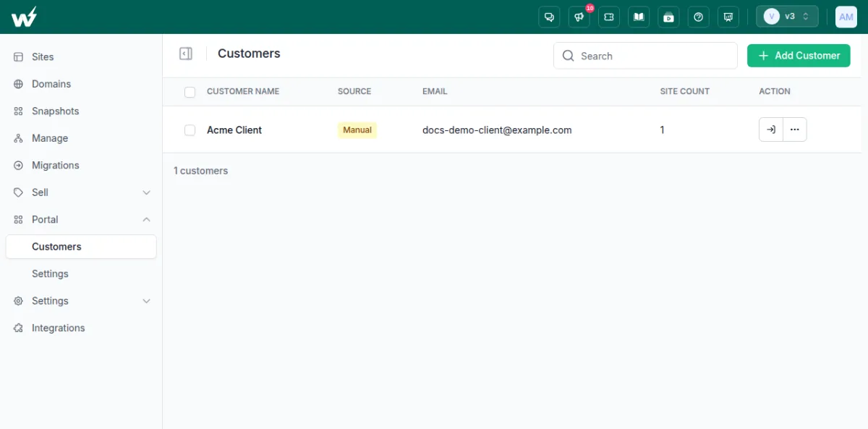Open Integrations in the sidebar

[x=81, y=328]
